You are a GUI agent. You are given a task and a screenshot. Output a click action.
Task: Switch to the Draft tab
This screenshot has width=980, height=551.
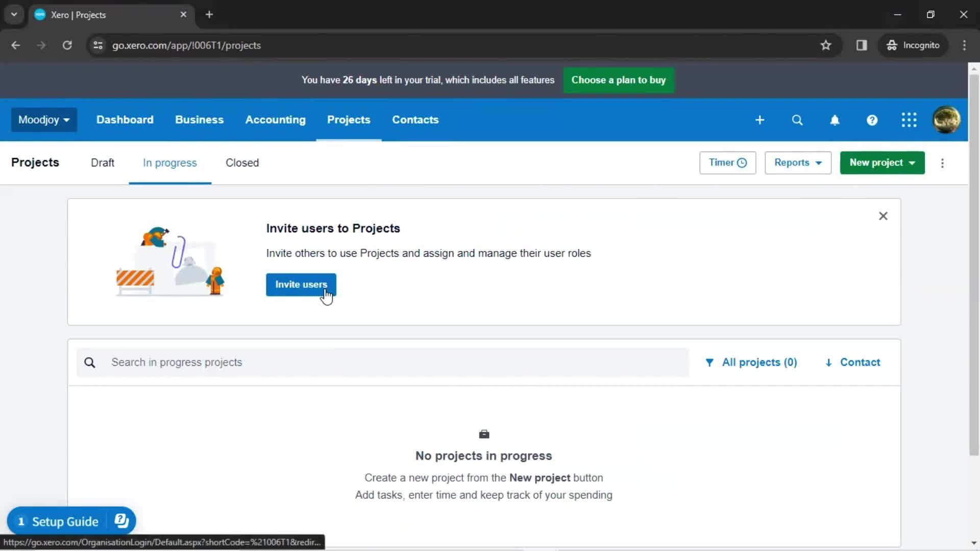(x=102, y=163)
